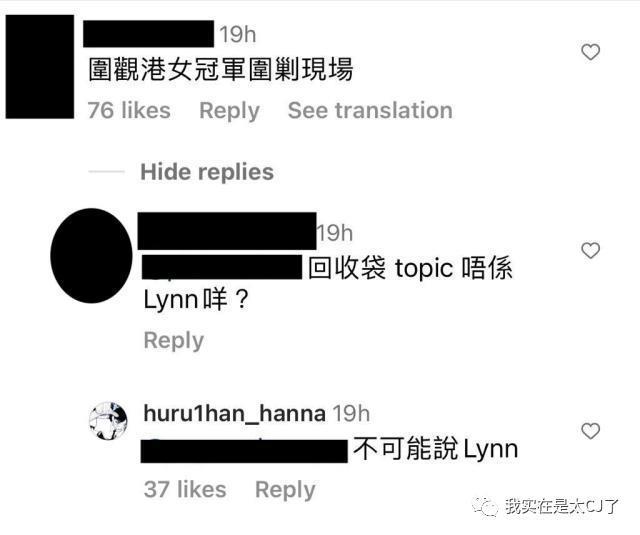Open the huru1han_hanna username link
Viewport: 640px width, 535px height.
[x=235, y=413]
